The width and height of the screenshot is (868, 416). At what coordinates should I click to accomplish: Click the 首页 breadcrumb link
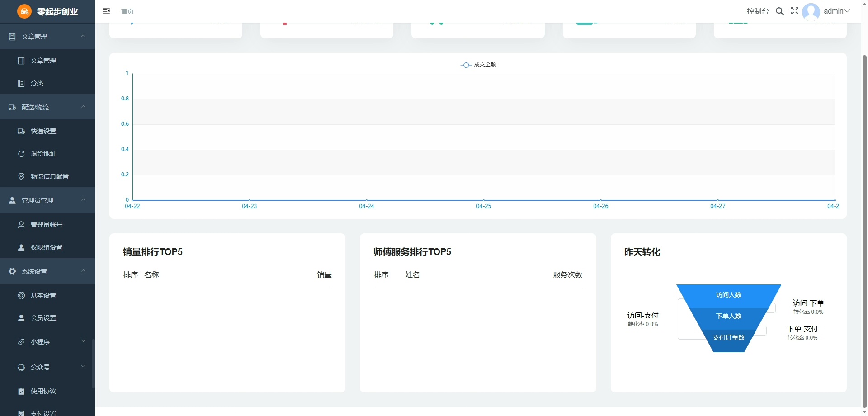[x=127, y=11]
